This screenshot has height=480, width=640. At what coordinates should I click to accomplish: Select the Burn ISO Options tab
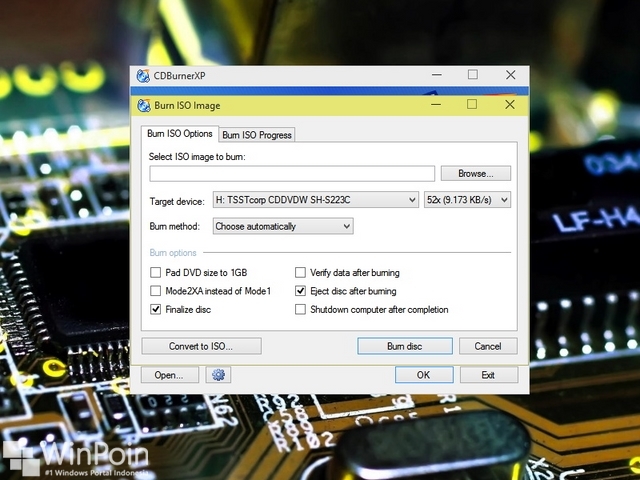(x=180, y=134)
